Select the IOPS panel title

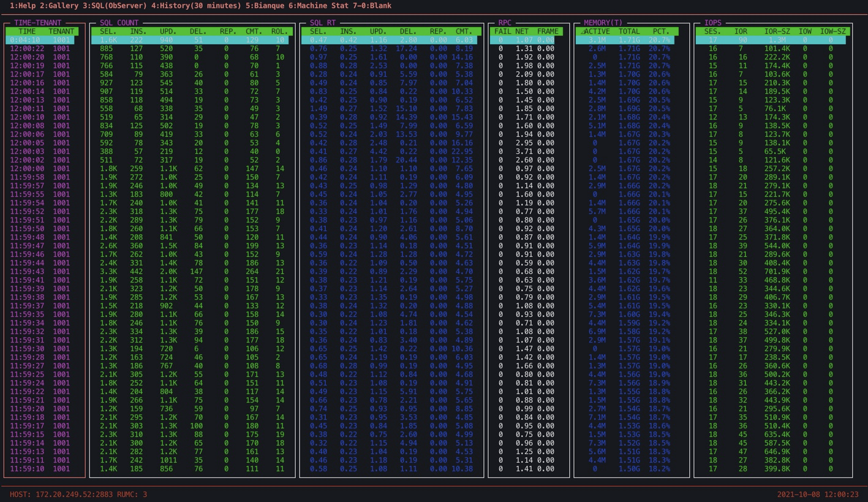(x=713, y=23)
